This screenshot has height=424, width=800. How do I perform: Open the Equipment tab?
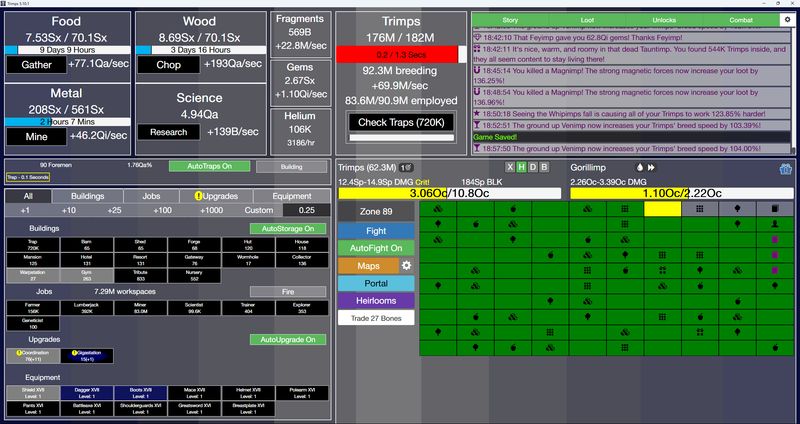[x=291, y=196]
